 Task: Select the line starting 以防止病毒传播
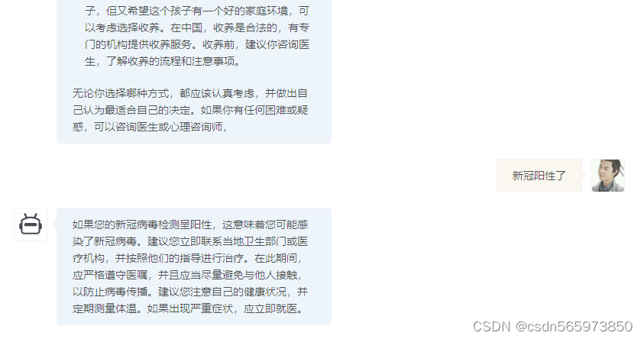pyautogui.click(x=190, y=292)
